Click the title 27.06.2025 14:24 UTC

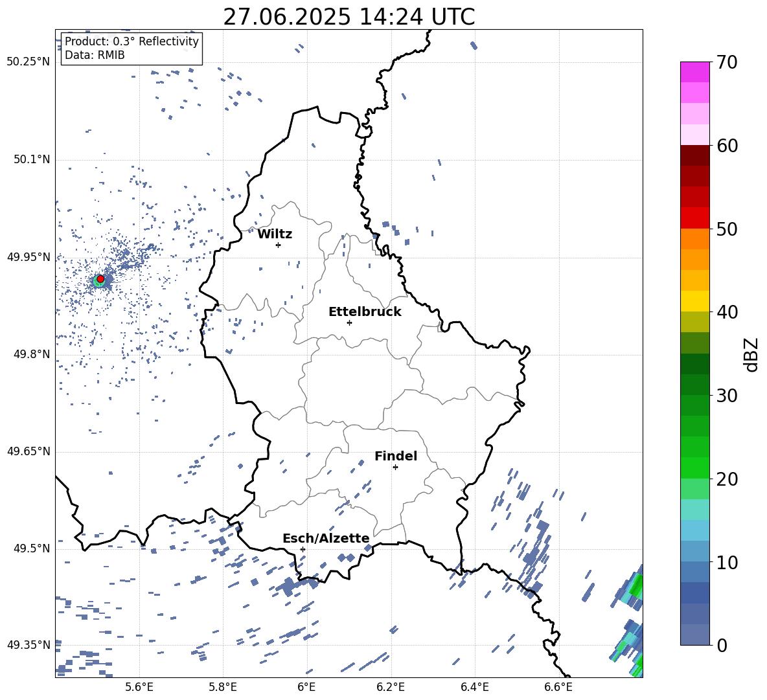pyautogui.click(x=349, y=17)
